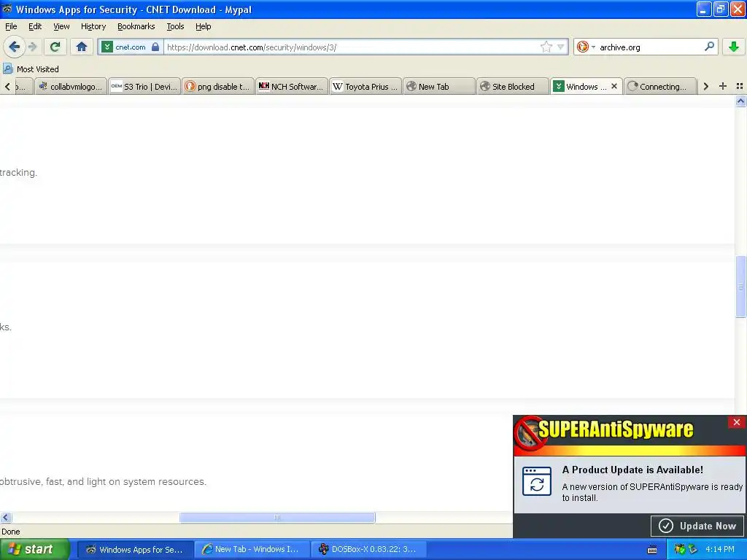
Task: Click the search magnifier icon
Action: pyautogui.click(x=709, y=47)
